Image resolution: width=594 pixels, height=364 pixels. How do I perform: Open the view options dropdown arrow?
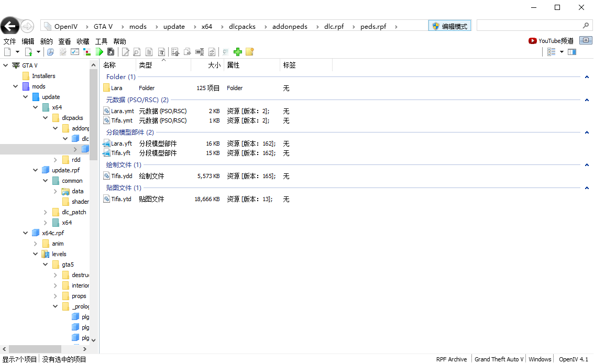point(561,51)
